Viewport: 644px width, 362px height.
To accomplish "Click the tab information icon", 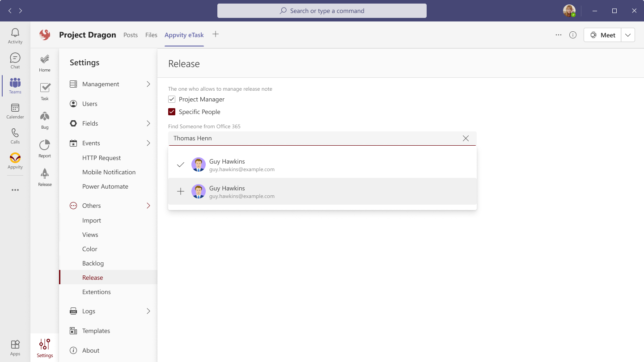I will pyautogui.click(x=573, y=35).
